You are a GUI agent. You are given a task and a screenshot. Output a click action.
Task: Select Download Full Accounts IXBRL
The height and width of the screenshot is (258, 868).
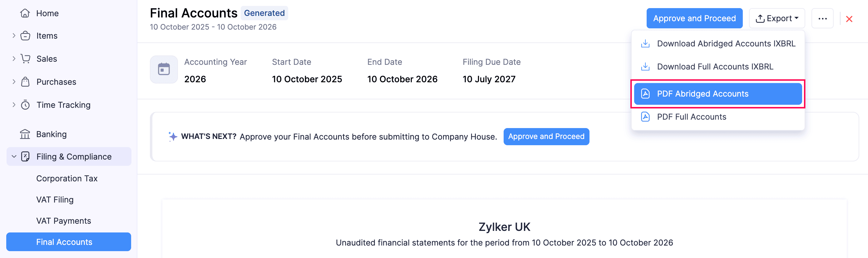click(x=715, y=67)
